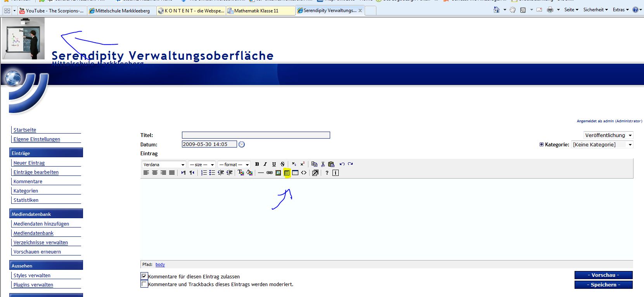Image resolution: width=644 pixels, height=297 pixels.
Task: Open the calendar icon beside Datum
Action: 242,144
